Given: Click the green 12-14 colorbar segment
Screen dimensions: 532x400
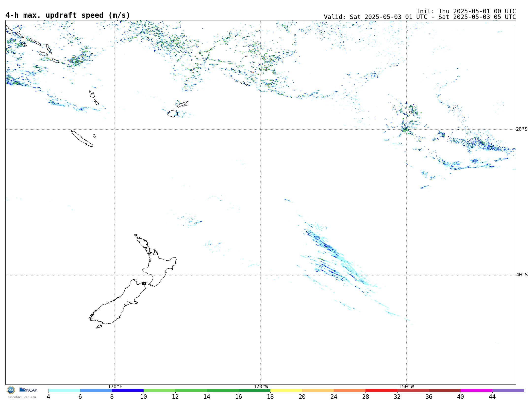Looking at the screenshot, I should pos(191,391).
